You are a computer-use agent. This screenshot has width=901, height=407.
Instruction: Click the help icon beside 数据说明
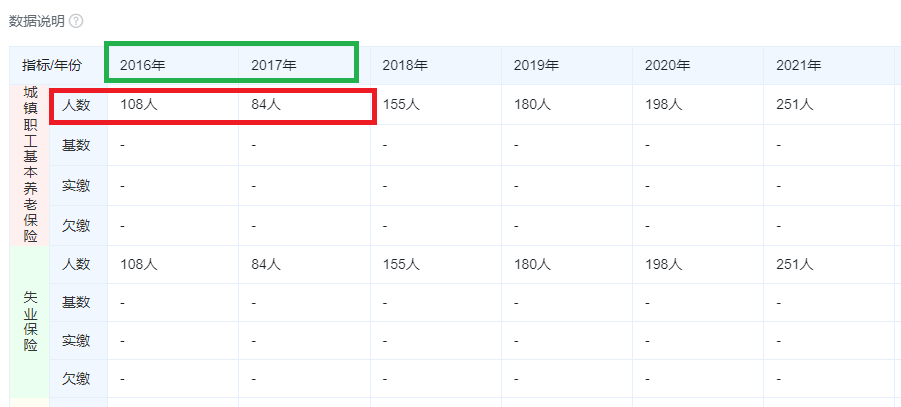76,21
